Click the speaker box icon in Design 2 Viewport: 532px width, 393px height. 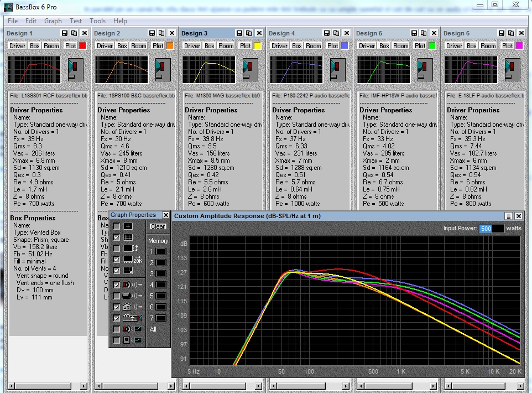(163, 70)
